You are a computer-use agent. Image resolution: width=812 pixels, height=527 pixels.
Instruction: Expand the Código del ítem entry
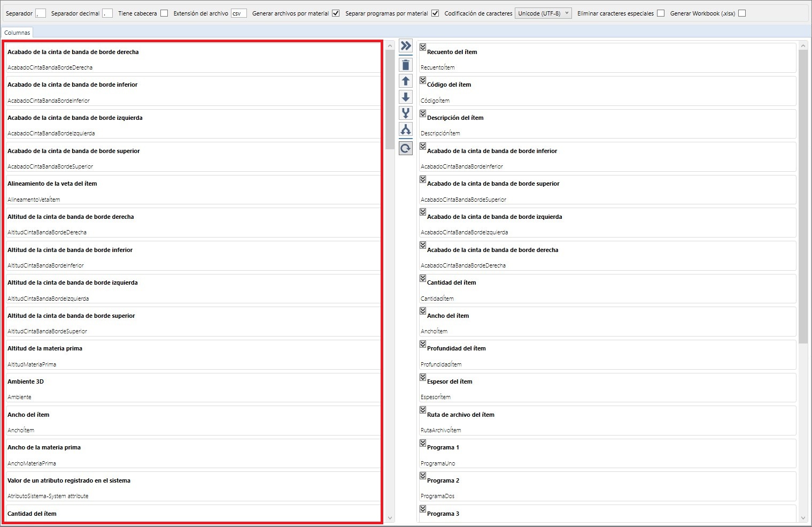423,80
